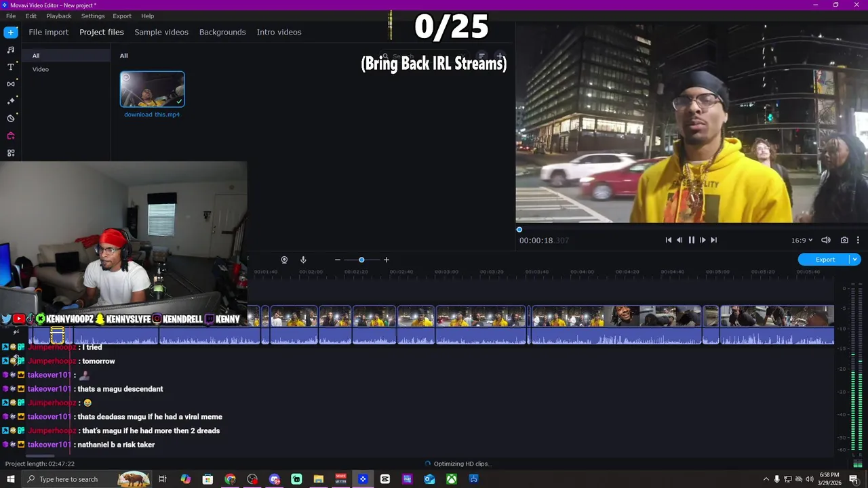Click the preview seek bar position handle

[x=519, y=230]
